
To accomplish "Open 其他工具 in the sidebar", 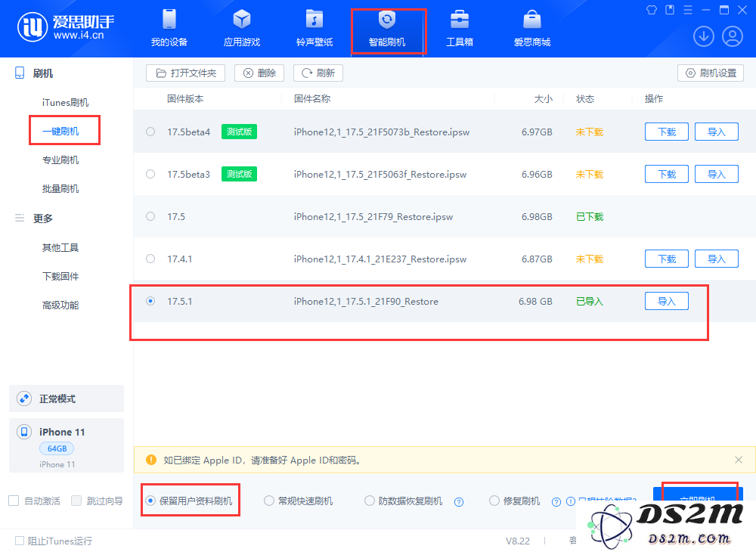I will coord(60,248).
